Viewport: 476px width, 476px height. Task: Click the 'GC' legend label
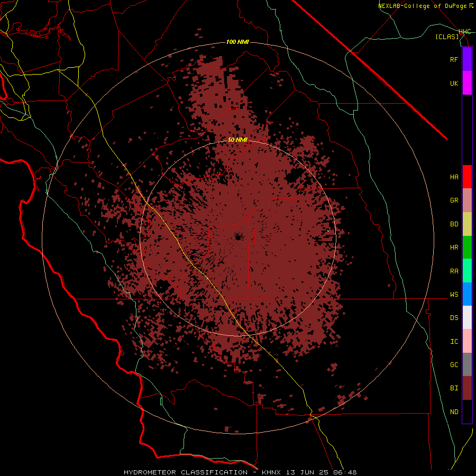pos(454,365)
